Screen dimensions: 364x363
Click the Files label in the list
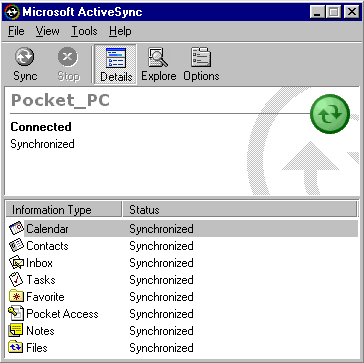(x=37, y=348)
